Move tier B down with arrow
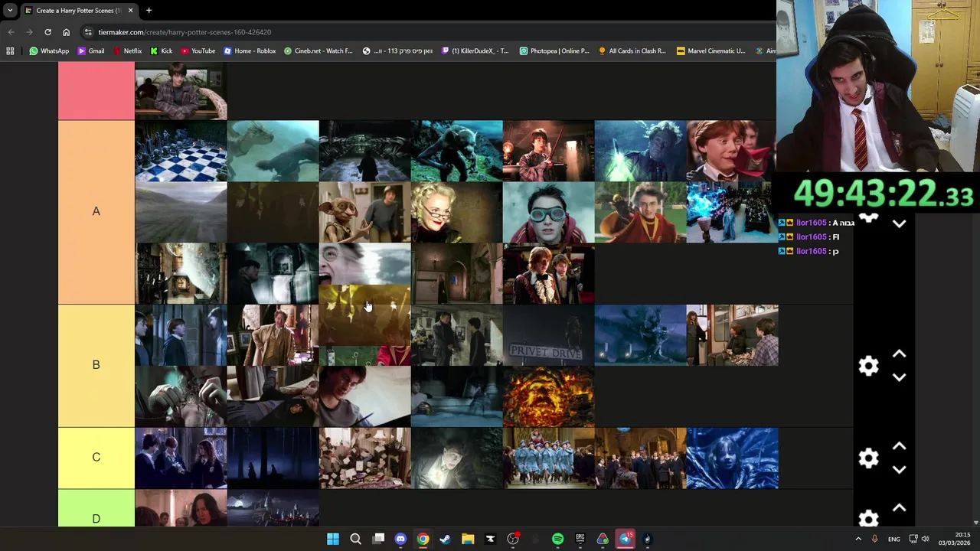Screen dimensions: 980x551 point(900,377)
